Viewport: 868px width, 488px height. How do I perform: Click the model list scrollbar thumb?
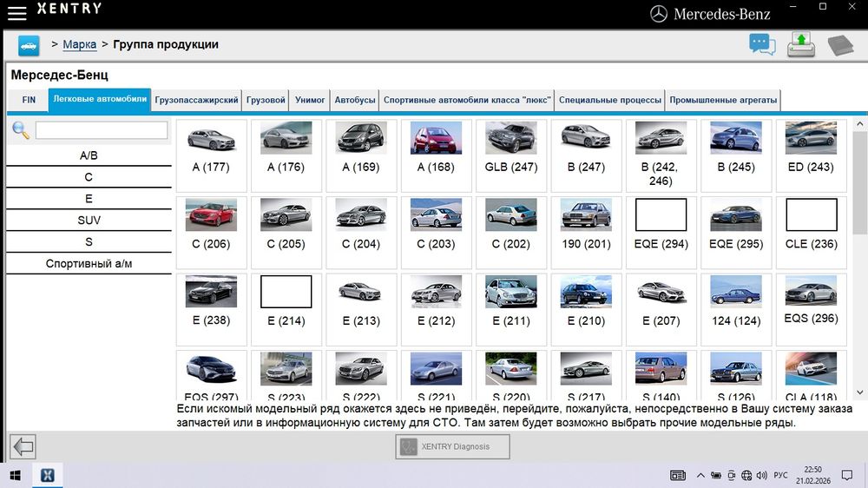point(859,182)
